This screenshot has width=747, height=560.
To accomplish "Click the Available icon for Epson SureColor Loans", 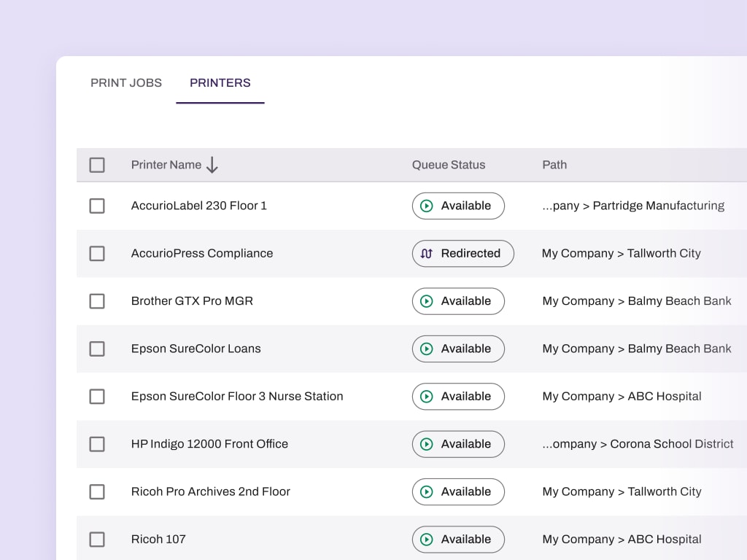I will point(427,349).
